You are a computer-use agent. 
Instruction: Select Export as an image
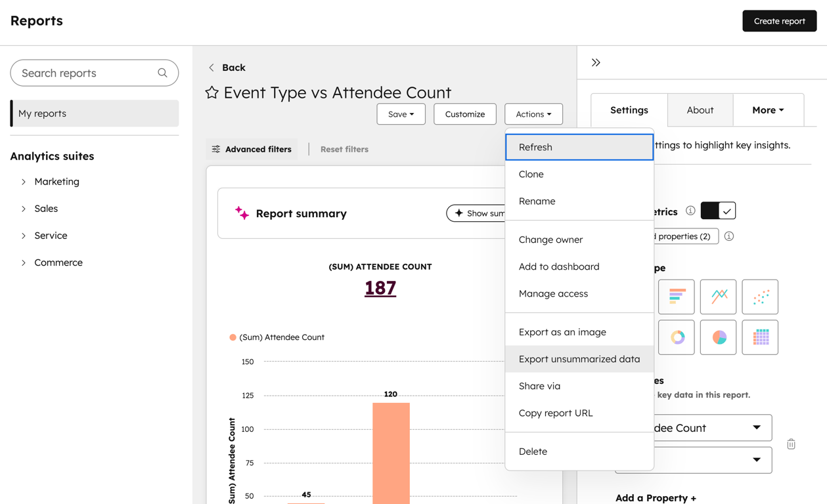579,332
